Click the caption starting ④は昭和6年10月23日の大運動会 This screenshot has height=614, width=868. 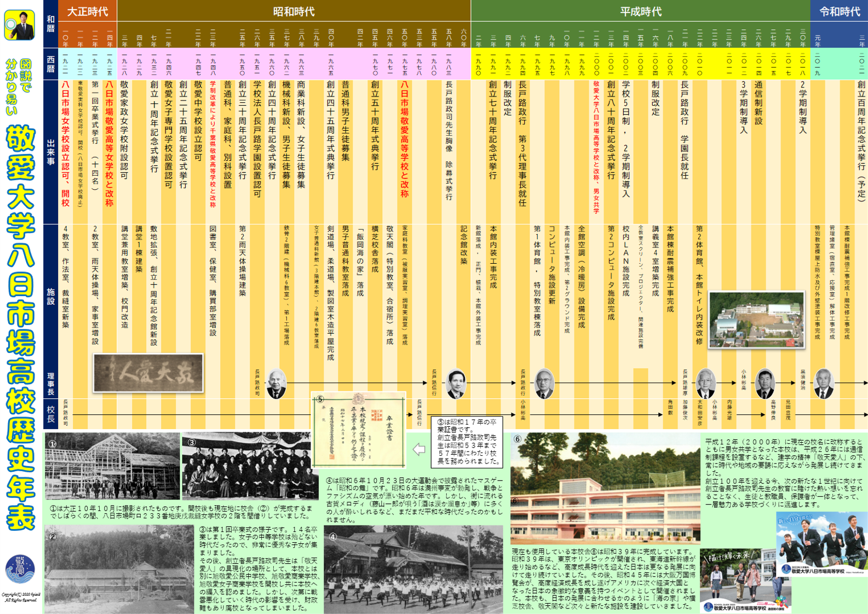pyautogui.click(x=413, y=500)
